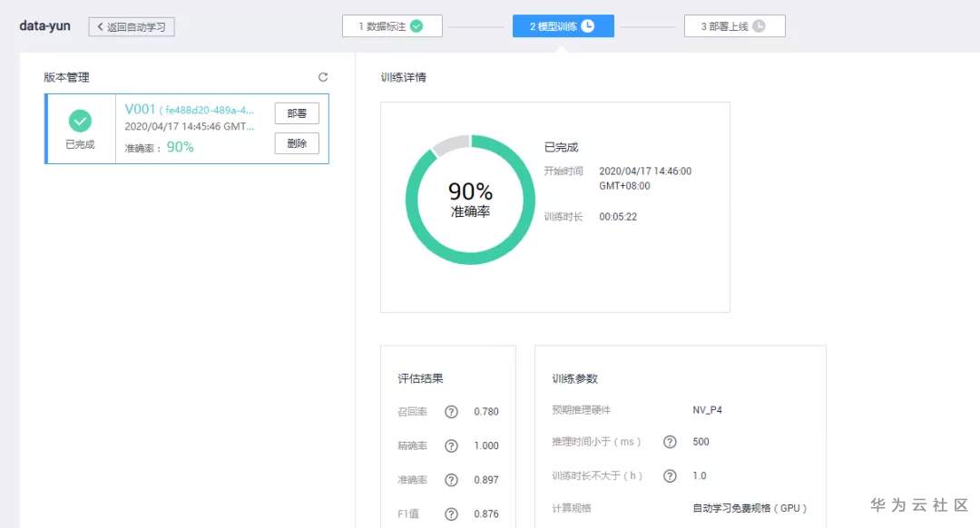The height and width of the screenshot is (528, 980).
Task: Click green check icon on 数据标注 step
Action: tap(416, 25)
